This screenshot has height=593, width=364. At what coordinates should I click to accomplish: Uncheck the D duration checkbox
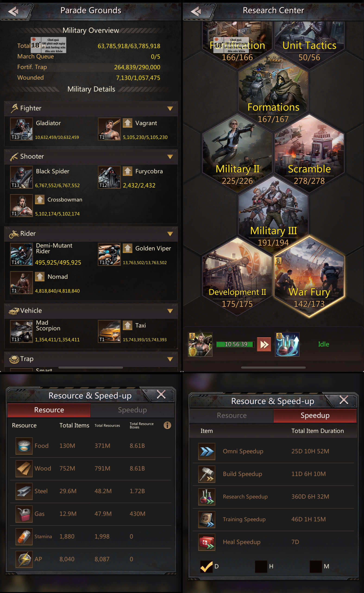click(206, 566)
